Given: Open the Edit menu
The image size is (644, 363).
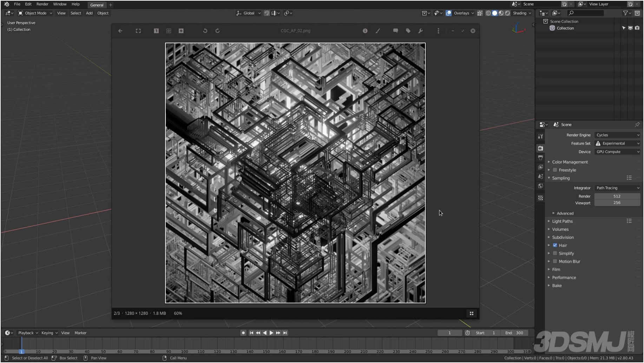Looking at the screenshot, I should (28, 4).
